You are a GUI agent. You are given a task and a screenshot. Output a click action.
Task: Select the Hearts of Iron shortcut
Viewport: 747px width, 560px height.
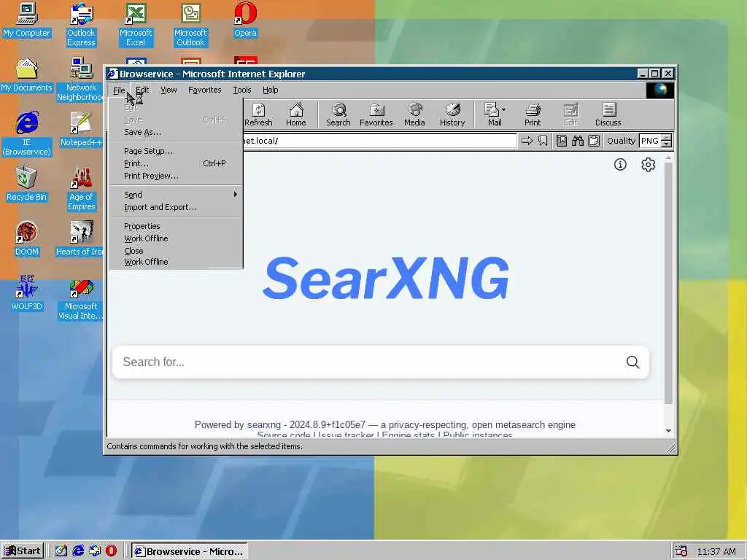tap(80, 238)
